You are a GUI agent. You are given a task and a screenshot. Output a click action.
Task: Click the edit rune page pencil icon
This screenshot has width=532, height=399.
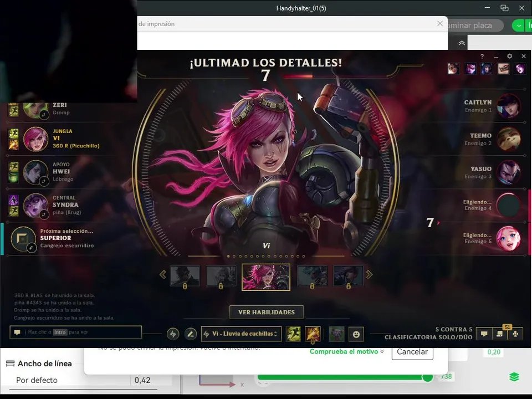(191, 334)
